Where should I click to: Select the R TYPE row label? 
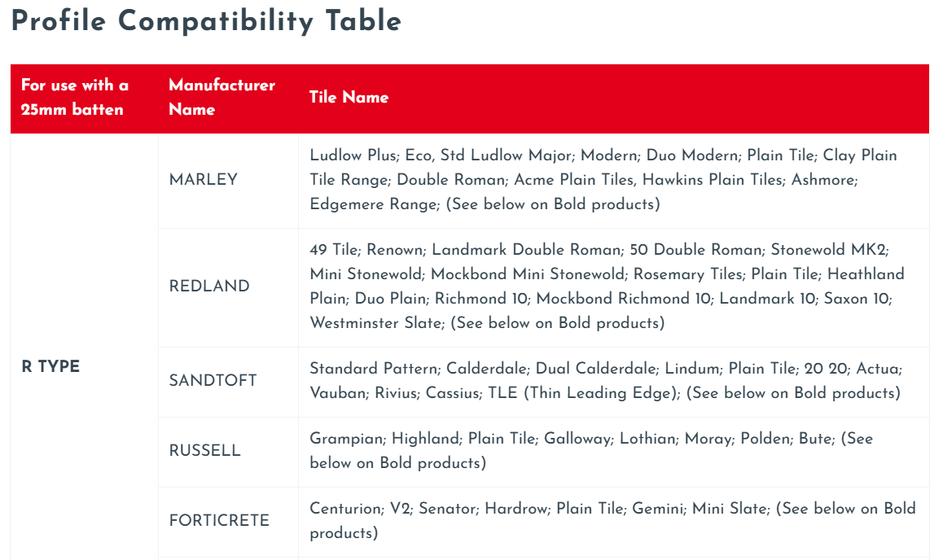click(50, 366)
